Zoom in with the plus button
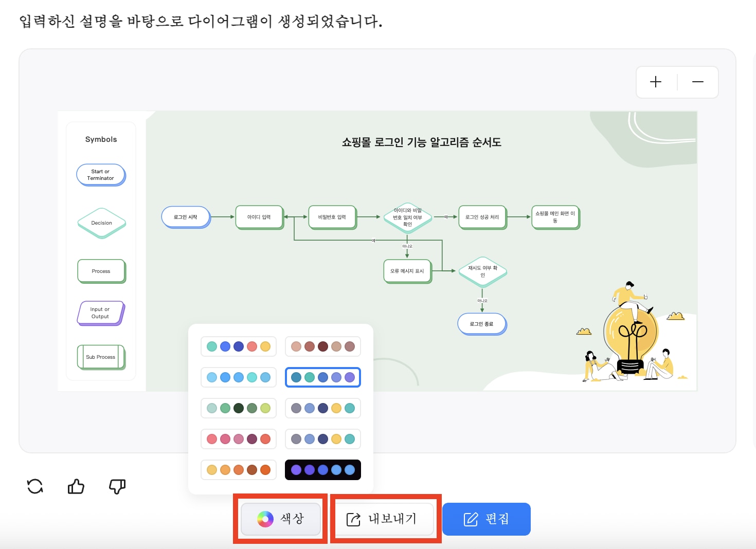This screenshot has width=756, height=549. [656, 82]
